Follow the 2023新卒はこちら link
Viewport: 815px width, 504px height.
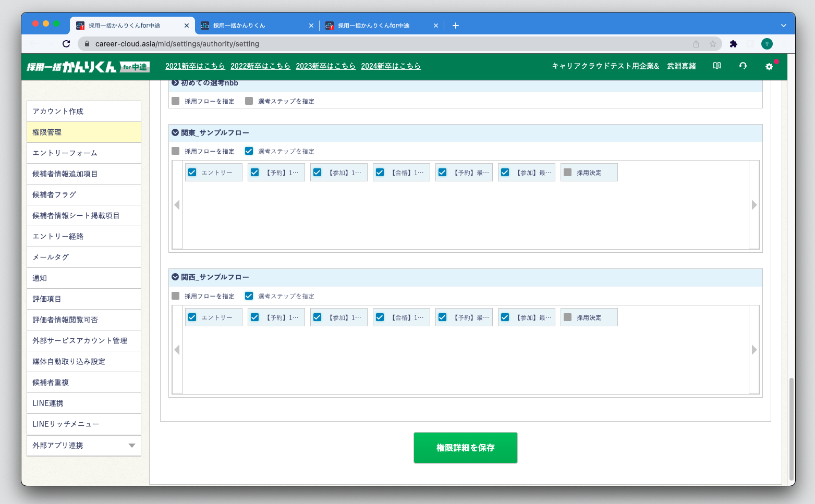[325, 66]
